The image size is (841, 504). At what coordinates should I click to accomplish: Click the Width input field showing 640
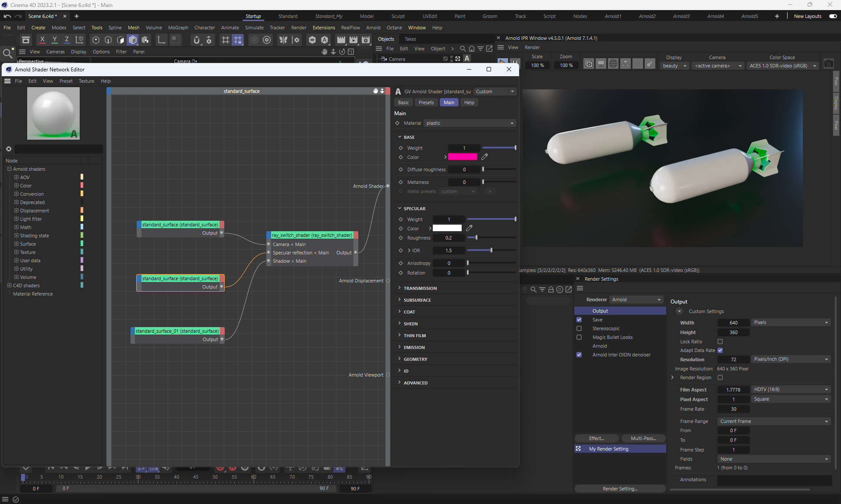(x=733, y=323)
